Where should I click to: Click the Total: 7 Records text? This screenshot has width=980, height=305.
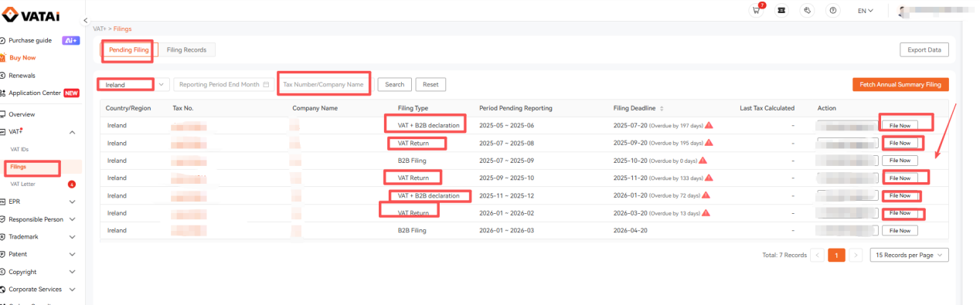784,255
